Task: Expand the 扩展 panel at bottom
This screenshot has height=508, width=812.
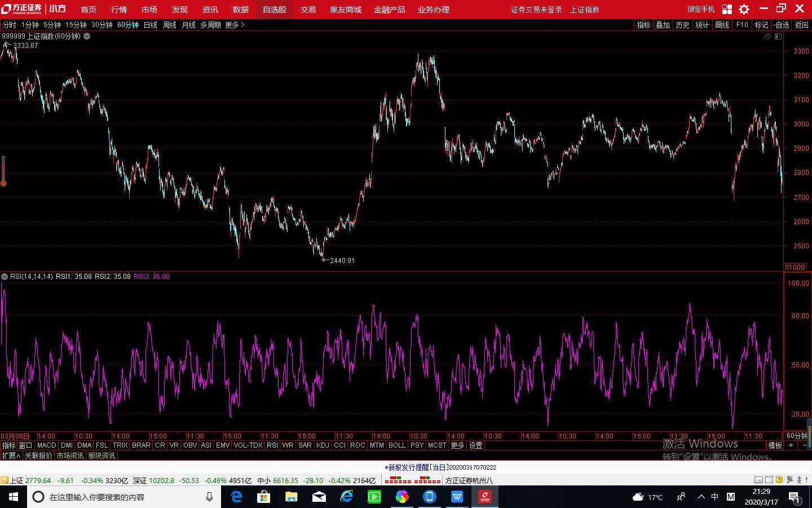Action: pos(11,456)
